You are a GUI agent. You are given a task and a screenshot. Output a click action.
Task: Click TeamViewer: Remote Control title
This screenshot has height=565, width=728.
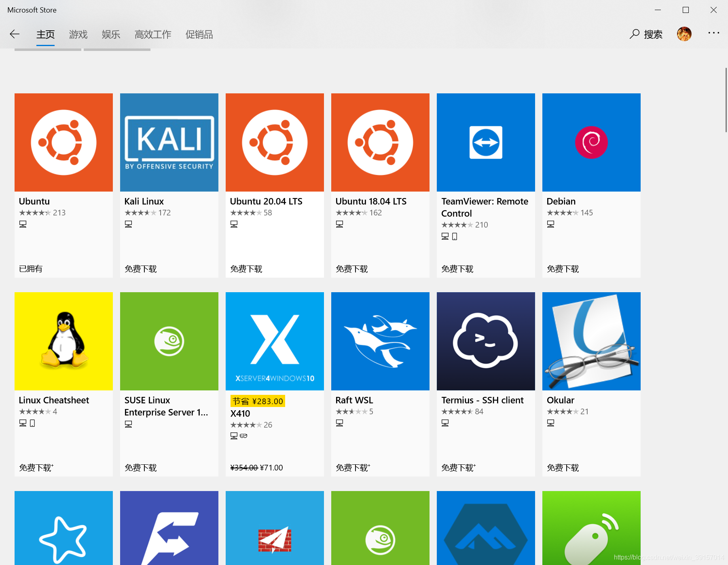point(485,207)
